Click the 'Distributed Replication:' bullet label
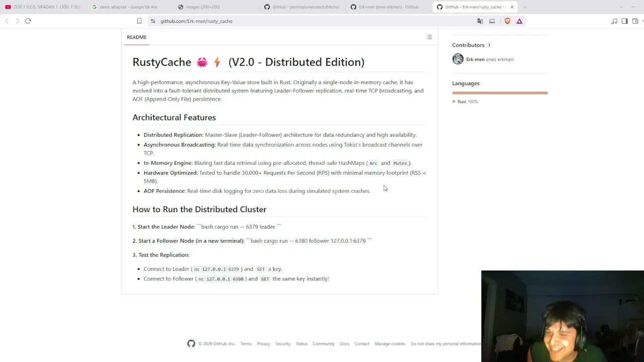Image resolution: width=644 pixels, height=362 pixels. (x=174, y=135)
